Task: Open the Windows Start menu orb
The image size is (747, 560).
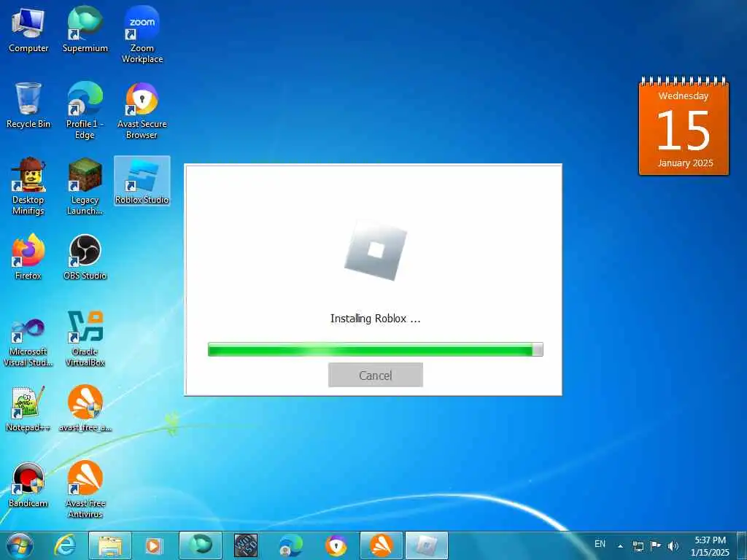Action: (20, 545)
